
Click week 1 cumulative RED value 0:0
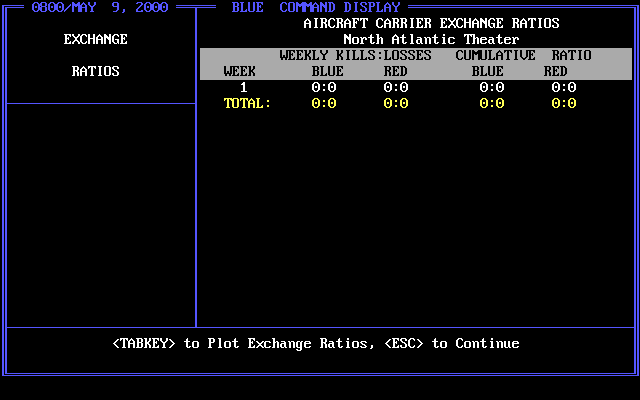[x=564, y=87]
